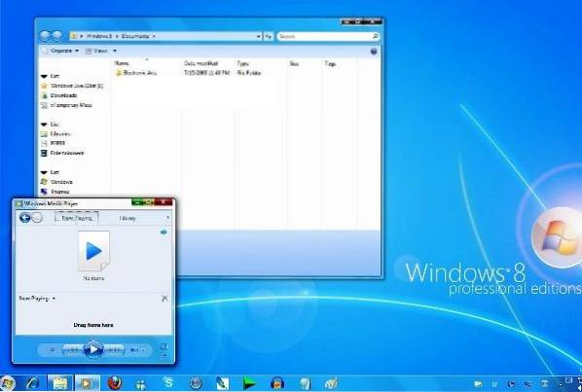
Task: Toggle the Media Player mute button
Action: tap(133, 350)
